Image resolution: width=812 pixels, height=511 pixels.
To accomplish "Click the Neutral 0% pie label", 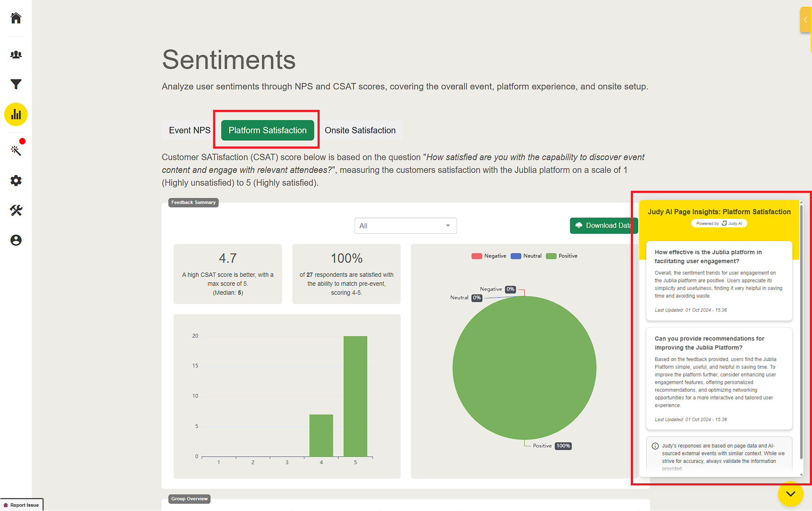I will pyautogui.click(x=466, y=298).
